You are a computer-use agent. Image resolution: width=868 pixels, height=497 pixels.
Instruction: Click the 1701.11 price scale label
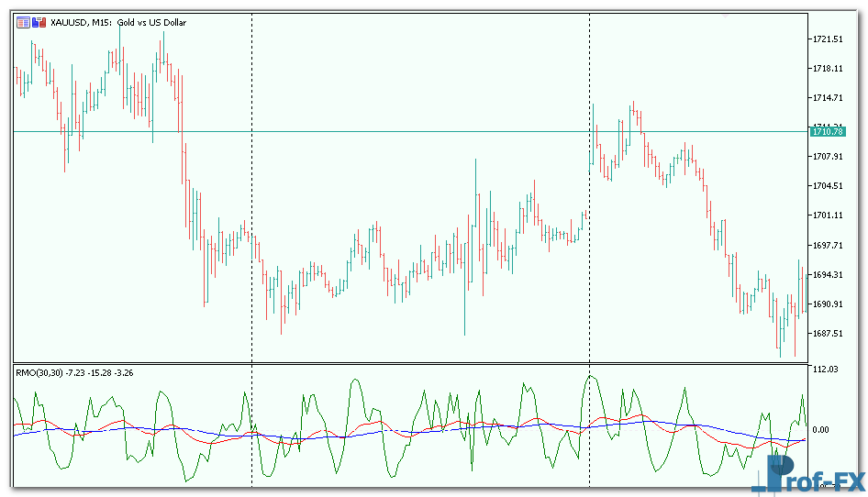coord(827,215)
